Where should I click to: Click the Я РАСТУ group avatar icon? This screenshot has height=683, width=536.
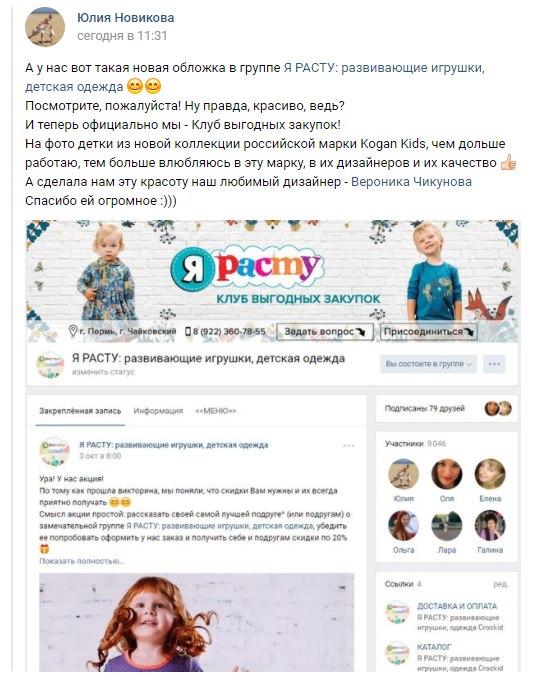click(x=50, y=364)
